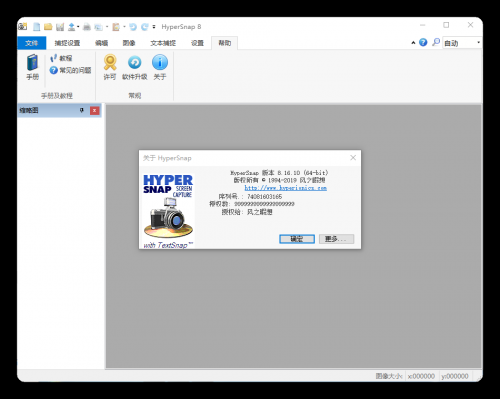Close the 关于 HyperSnap dialog
Viewport: 500px width, 399px height.
pyautogui.click(x=353, y=158)
